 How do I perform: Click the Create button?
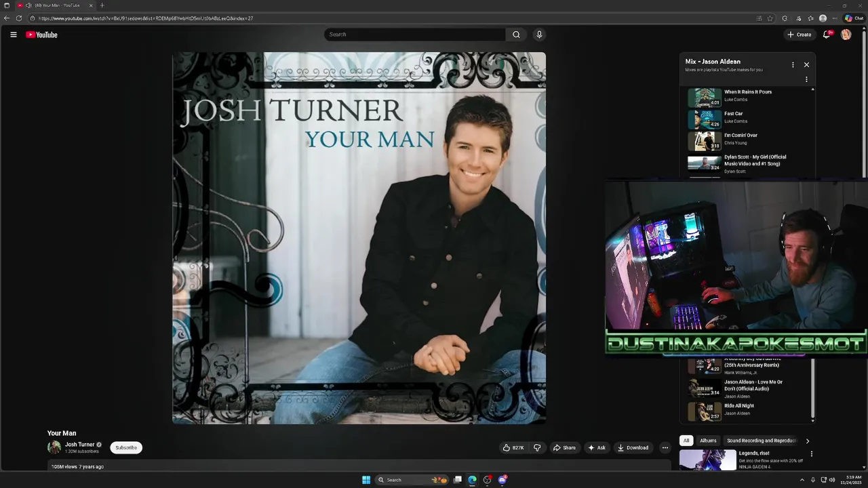[x=800, y=35]
